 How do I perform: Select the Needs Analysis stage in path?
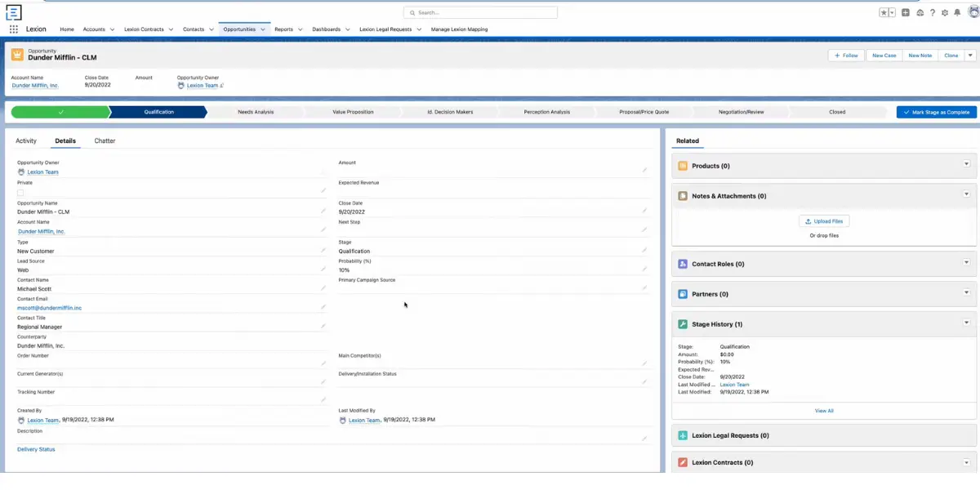(x=256, y=112)
